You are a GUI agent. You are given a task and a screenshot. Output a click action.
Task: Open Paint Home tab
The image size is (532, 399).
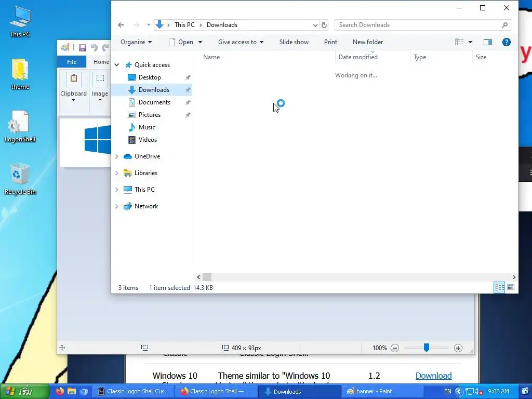tap(101, 62)
